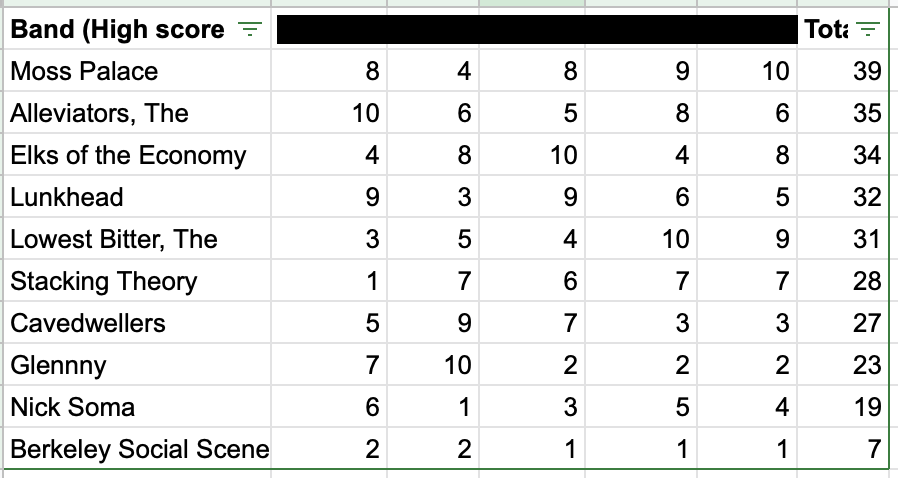
Task: Select the Stacking Theory cell
Action: tap(137, 281)
